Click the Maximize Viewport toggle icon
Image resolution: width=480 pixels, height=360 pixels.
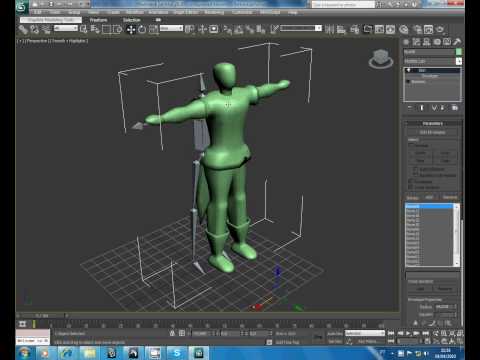point(460,341)
